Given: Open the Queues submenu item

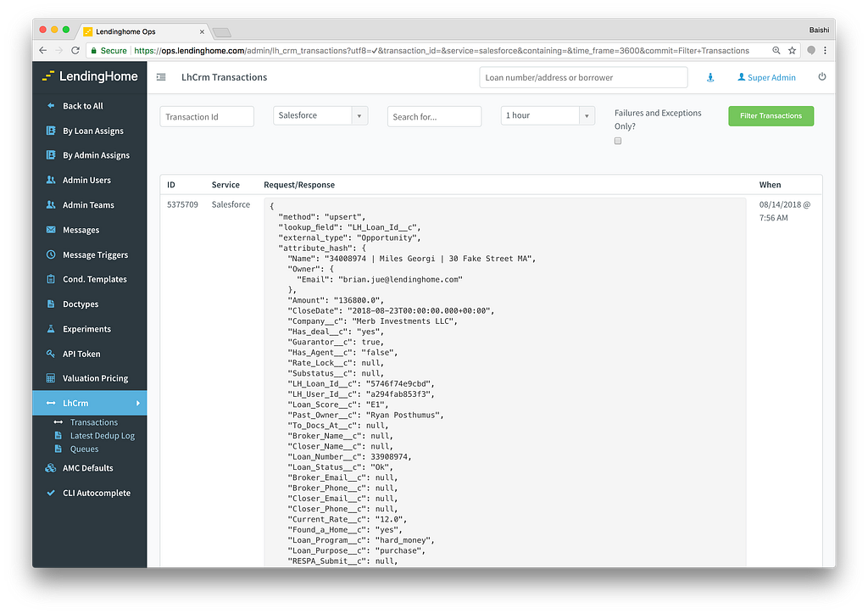Looking at the screenshot, I should pos(84,449).
